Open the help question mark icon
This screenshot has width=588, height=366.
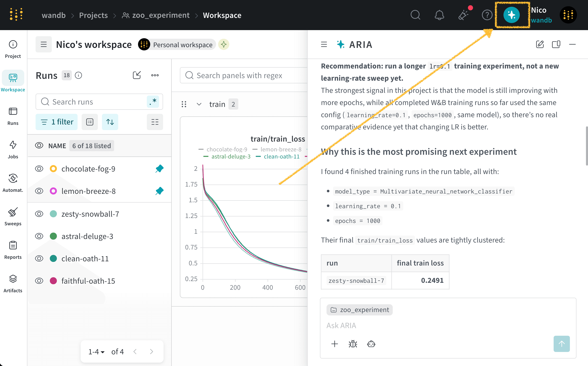pyautogui.click(x=487, y=15)
